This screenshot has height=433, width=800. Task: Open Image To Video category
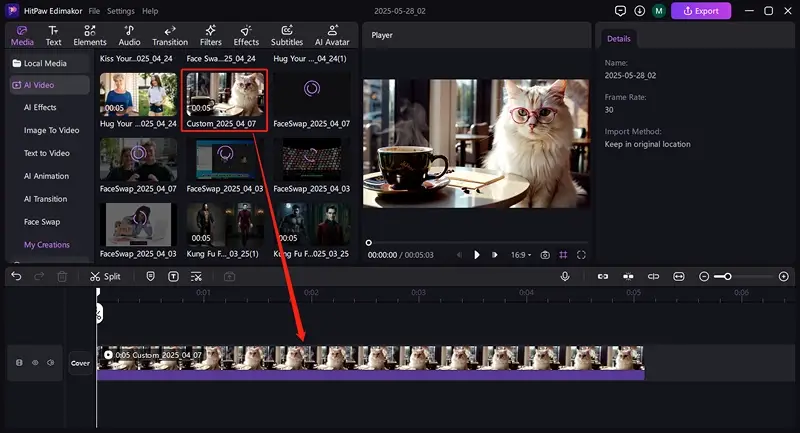(x=51, y=130)
